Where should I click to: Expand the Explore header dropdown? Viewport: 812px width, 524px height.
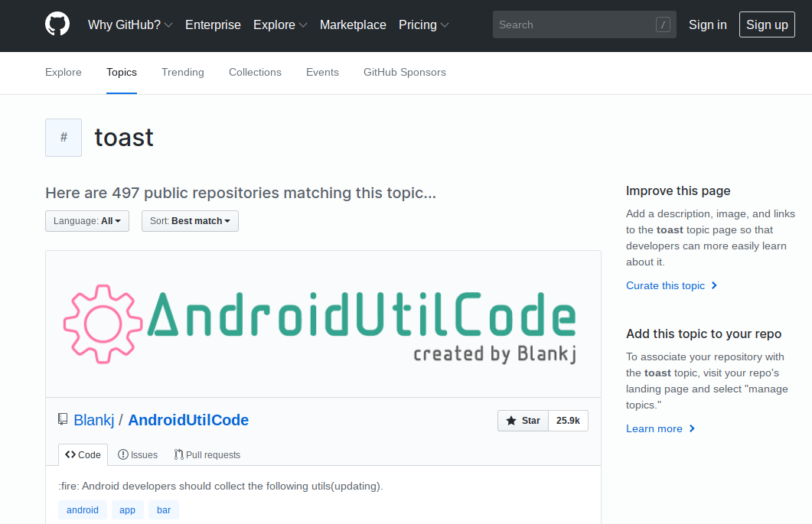280,24
